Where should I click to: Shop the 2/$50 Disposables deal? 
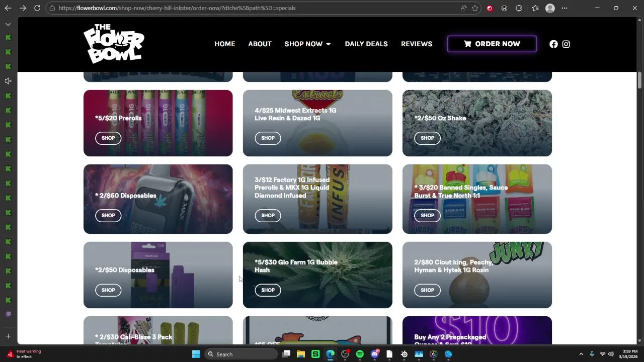pos(108,290)
